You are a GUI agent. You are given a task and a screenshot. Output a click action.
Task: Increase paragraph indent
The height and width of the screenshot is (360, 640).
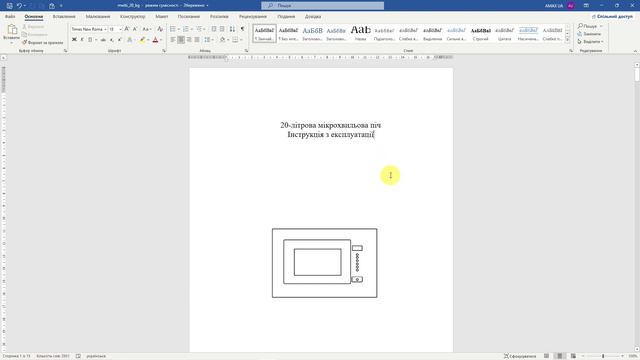tap(222, 29)
